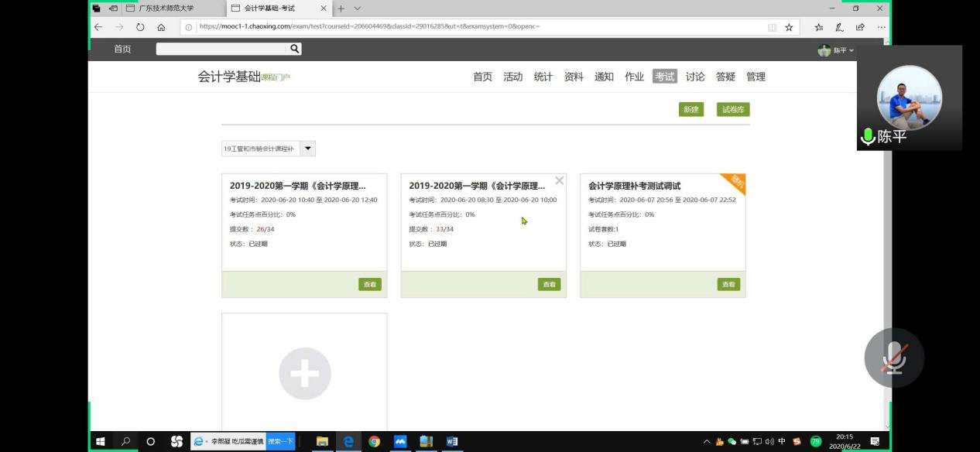Expand the class selector dropdown arrow
The height and width of the screenshot is (452, 980).
click(x=307, y=149)
